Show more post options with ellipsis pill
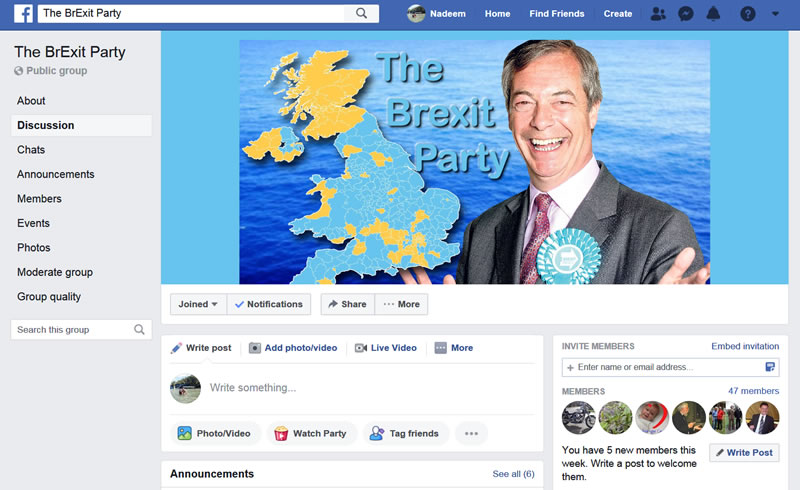Viewport: 800px width, 490px height. pyautogui.click(x=471, y=433)
